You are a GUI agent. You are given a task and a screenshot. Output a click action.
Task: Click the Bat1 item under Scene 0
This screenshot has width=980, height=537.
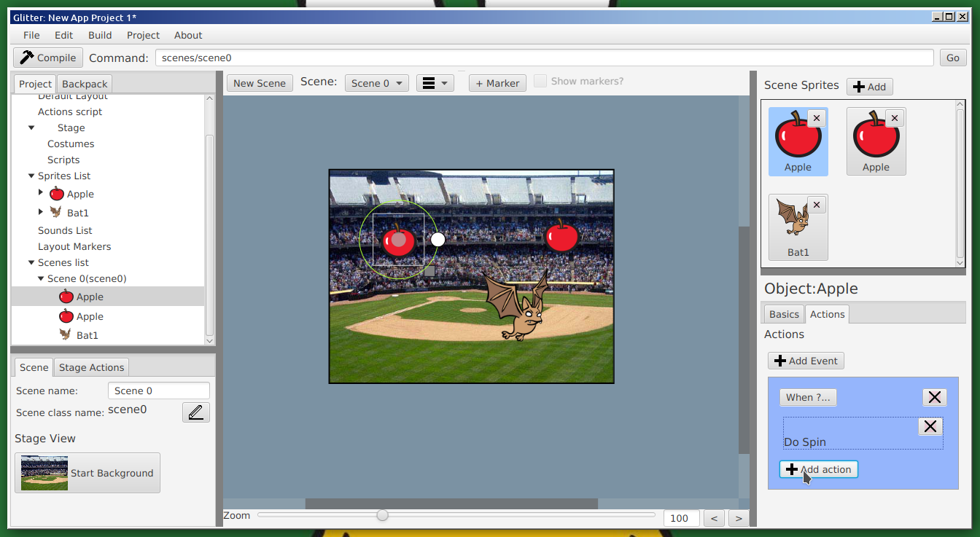click(87, 335)
